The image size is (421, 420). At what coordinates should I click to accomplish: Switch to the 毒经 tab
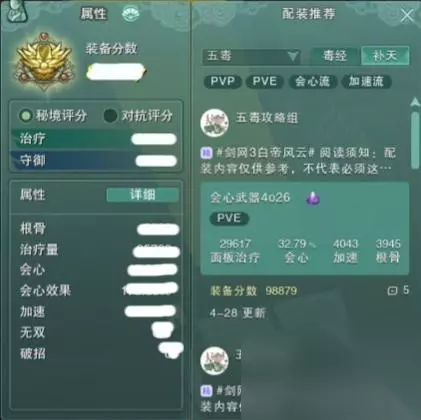[x=335, y=55]
